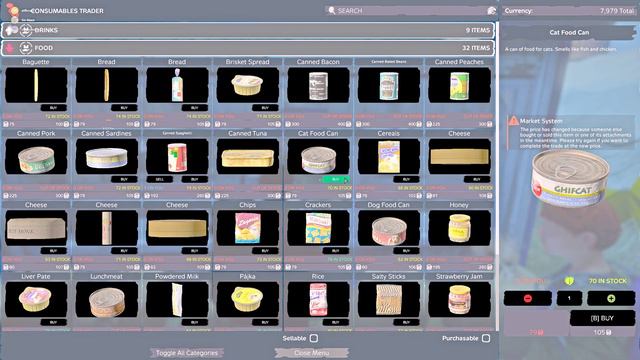The image size is (640, 360).
Task: Select the Powdered Milk item thumbnail
Action: [x=177, y=299]
